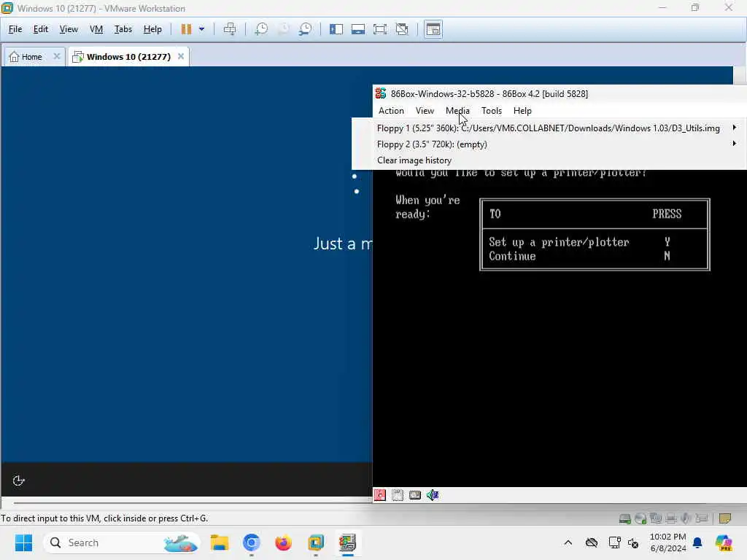Click the OneDrive cloud tray icon

tap(592, 542)
